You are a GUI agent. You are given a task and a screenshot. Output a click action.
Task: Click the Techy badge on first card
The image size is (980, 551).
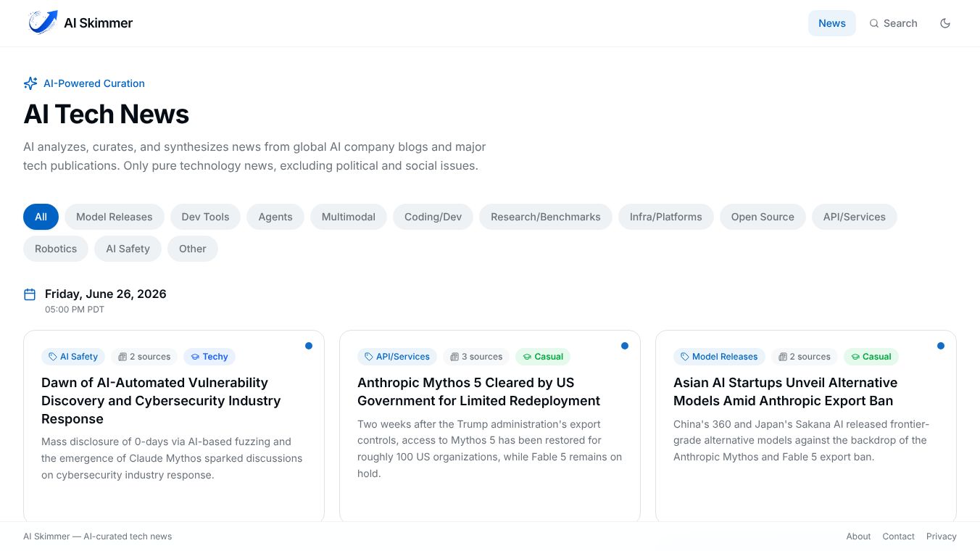pos(209,357)
